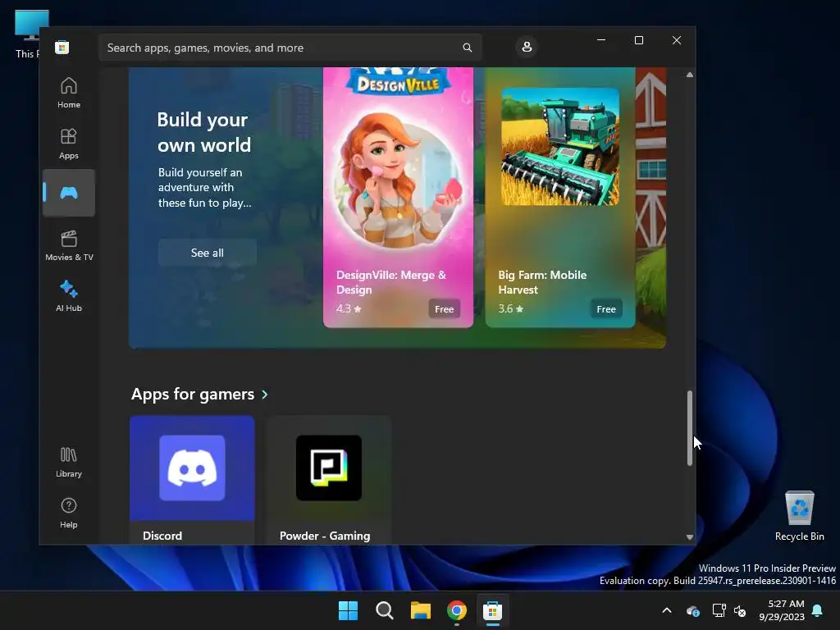Open the notification bell icon

click(817, 610)
